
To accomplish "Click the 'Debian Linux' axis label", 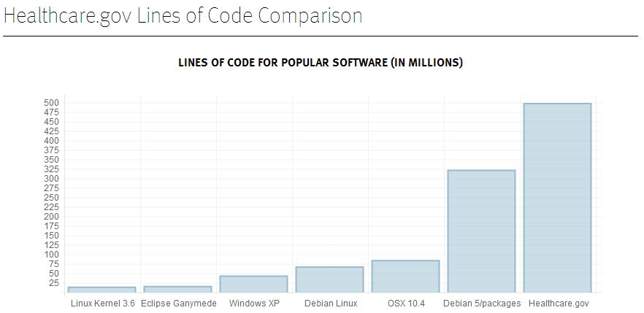I will tap(331, 304).
